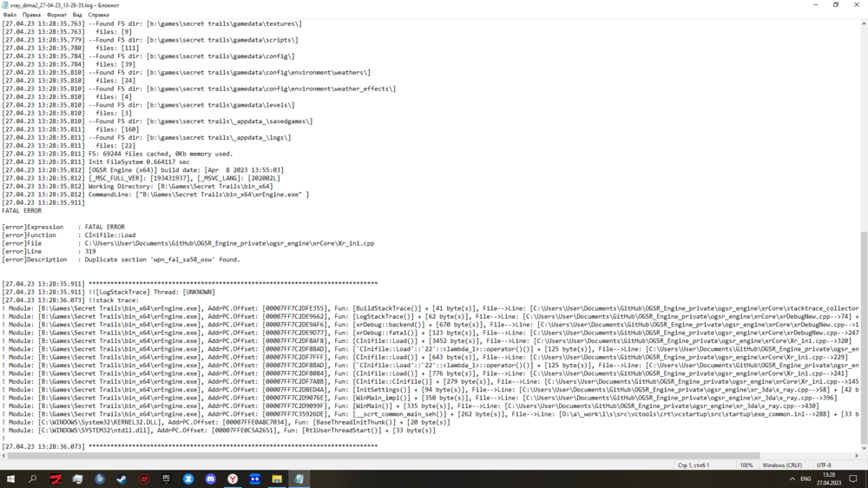Click the ntdll.dll RtlUserThreadStart line

(x=219, y=431)
